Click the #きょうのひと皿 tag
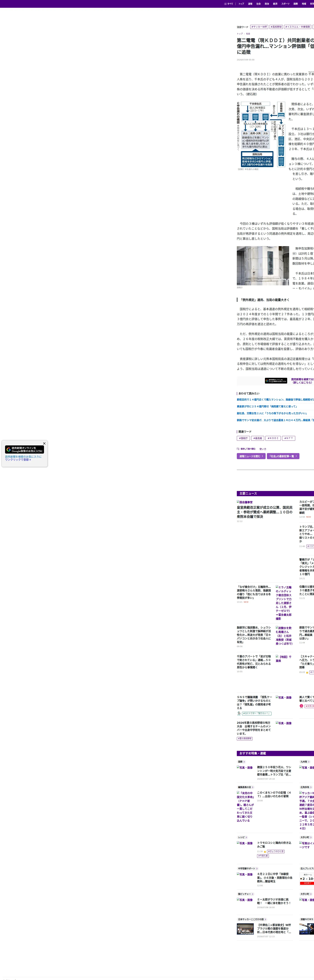The image size is (314, 980). pos(276,851)
